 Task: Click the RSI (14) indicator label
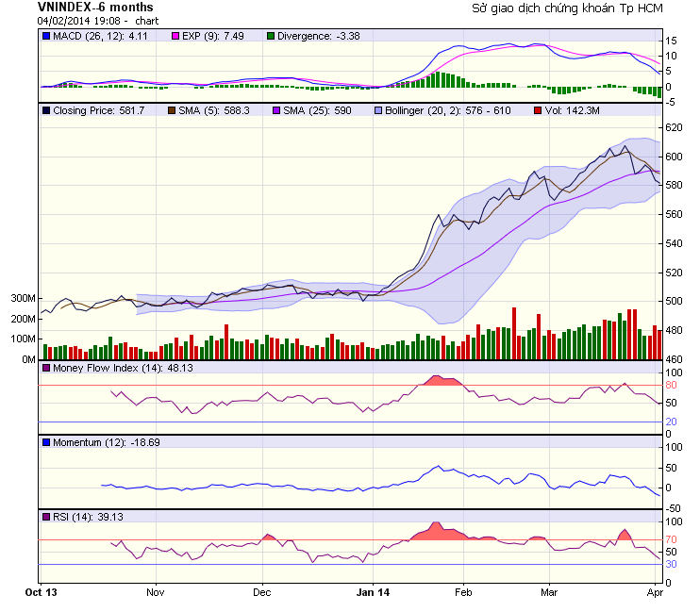click(x=74, y=517)
